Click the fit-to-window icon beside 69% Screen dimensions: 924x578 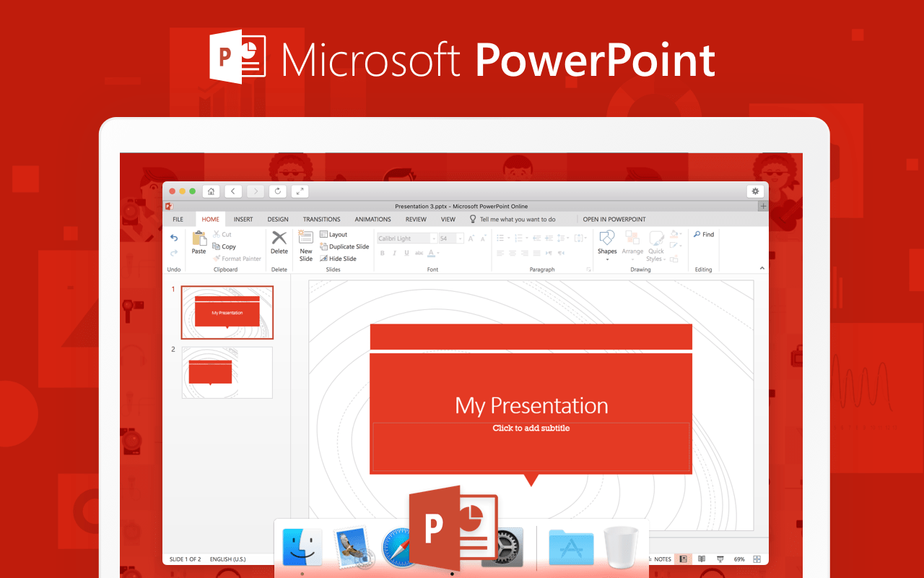pos(757,559)
